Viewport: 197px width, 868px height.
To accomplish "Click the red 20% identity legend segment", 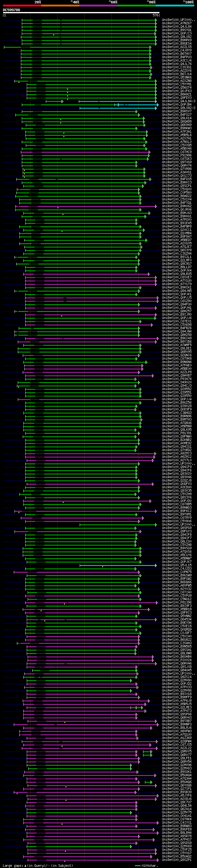I will (22, 6).
